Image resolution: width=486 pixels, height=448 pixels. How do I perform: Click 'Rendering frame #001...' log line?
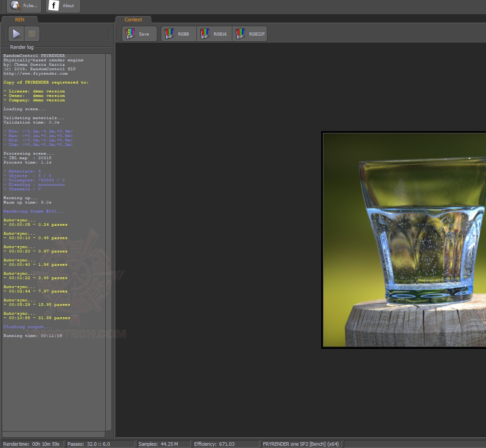[34, 212]
